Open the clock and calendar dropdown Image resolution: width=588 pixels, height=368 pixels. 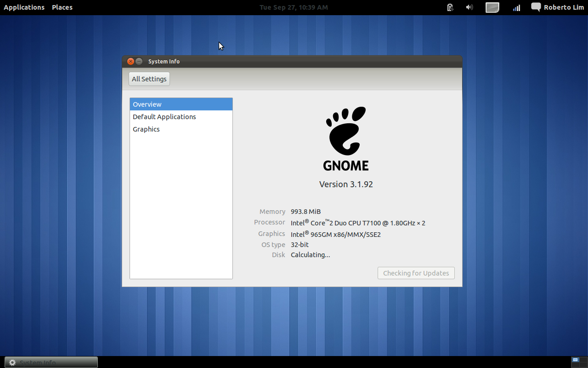[x=293, y=7]
